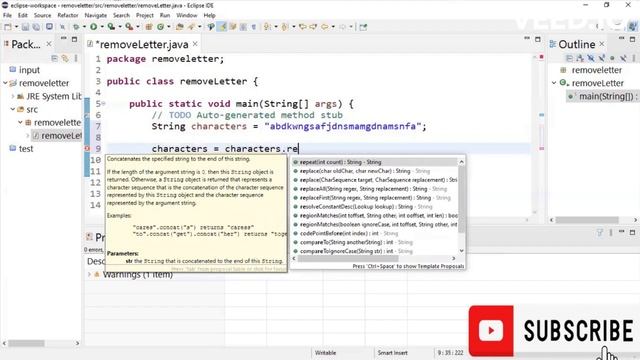This screenshot has width=640, height=360.
Task: Click horizontal scrollbar in Outline view
Action: click(587, 220)
